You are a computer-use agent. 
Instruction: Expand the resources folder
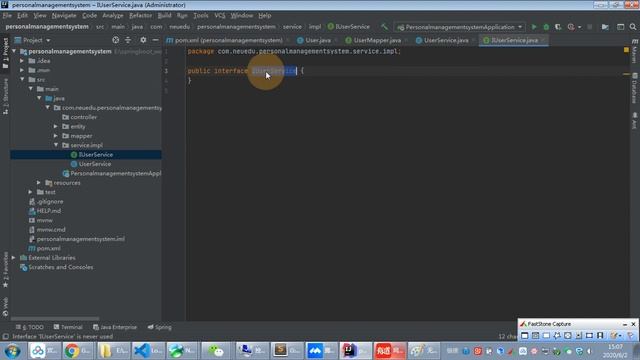(39, 183)
